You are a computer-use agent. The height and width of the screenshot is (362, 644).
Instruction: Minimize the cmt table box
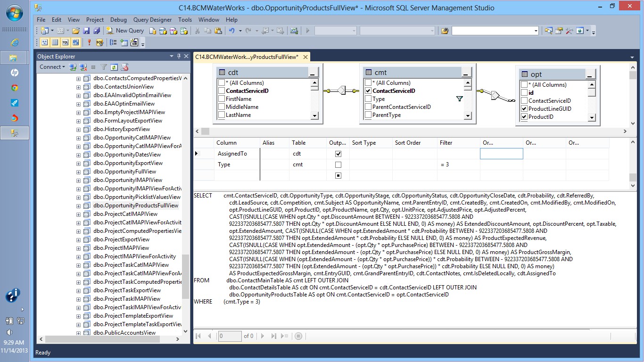pos(466,73)
